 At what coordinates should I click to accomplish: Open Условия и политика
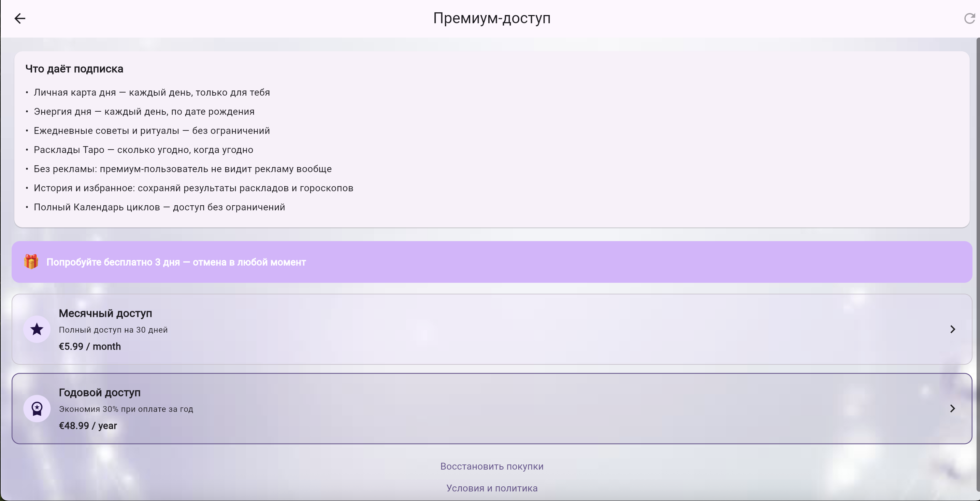click(x=491, y=488)
